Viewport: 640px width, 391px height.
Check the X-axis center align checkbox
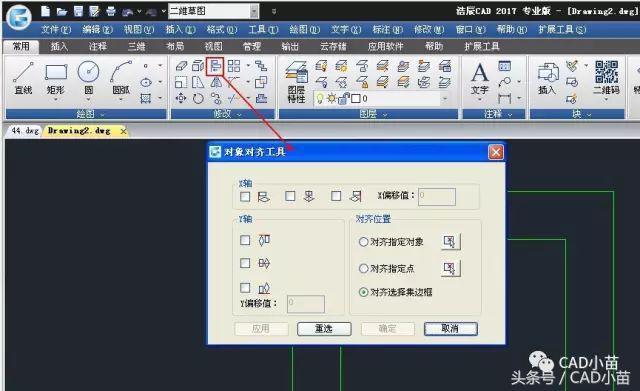[x=290, y=196]
